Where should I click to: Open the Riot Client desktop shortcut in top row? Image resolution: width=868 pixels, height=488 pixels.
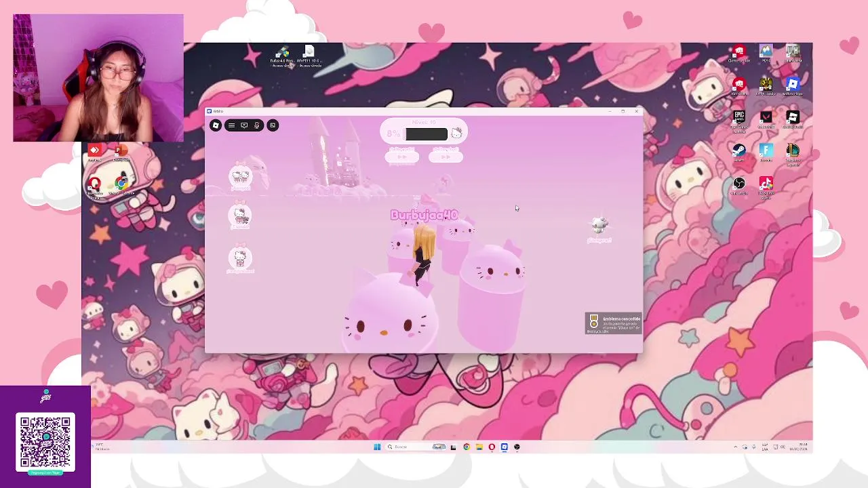738,54
